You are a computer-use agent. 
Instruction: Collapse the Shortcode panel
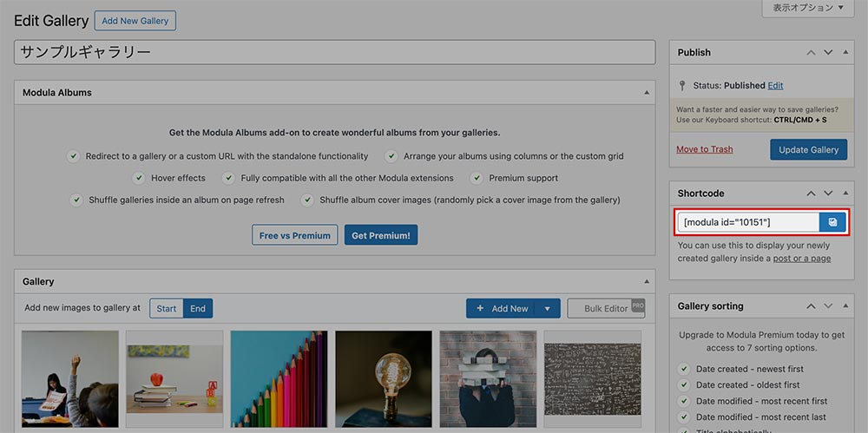pos(845,194)
